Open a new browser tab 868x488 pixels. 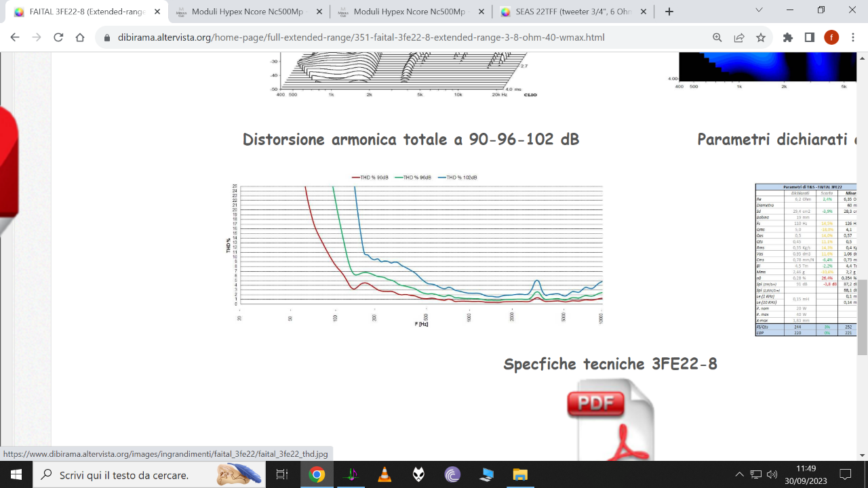point(669,12)
